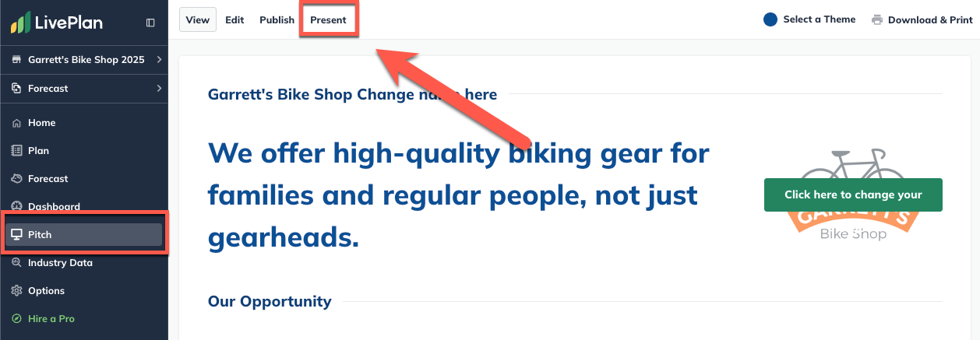The image size is (980, 340).
Task: Click the Hire a Pro compass icon
Action: pos(16,319)
